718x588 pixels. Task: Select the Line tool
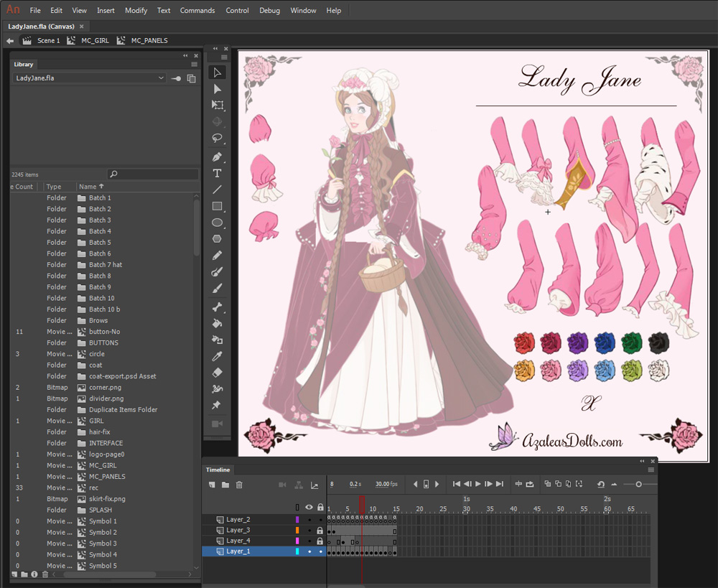coord(217,190)
